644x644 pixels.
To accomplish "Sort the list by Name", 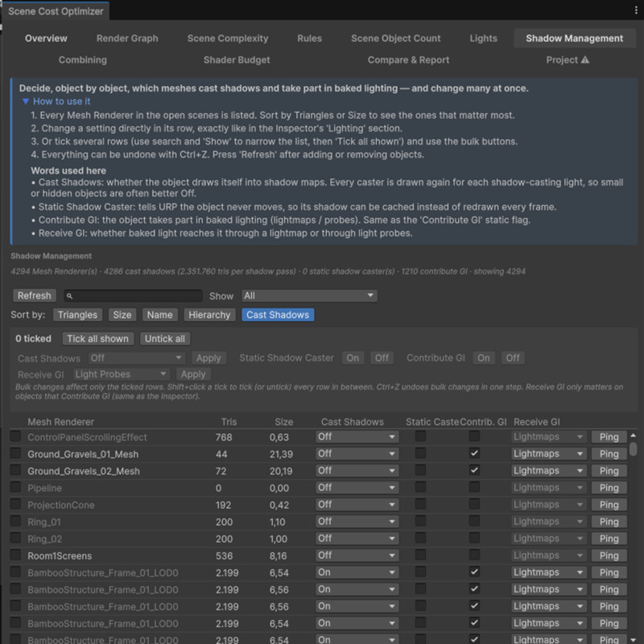I will click(159, 315).
